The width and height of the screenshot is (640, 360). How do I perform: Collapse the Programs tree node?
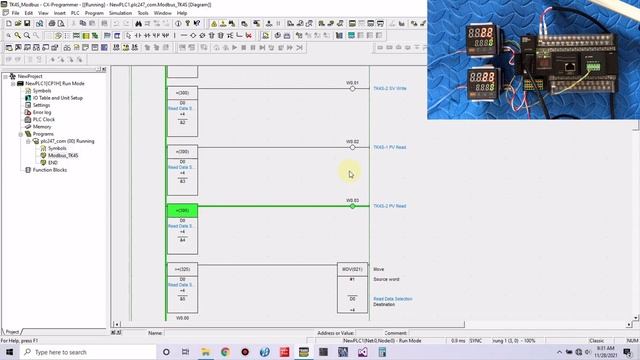(21, 134)
